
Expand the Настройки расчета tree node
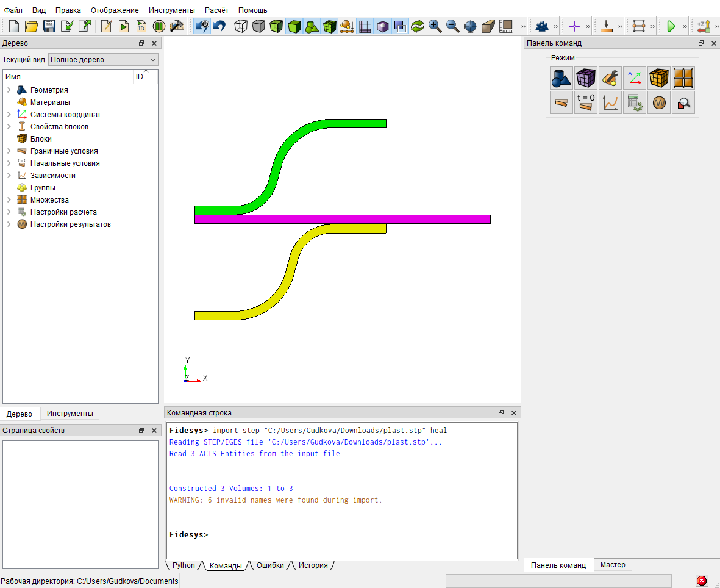[x=9, y=212]
